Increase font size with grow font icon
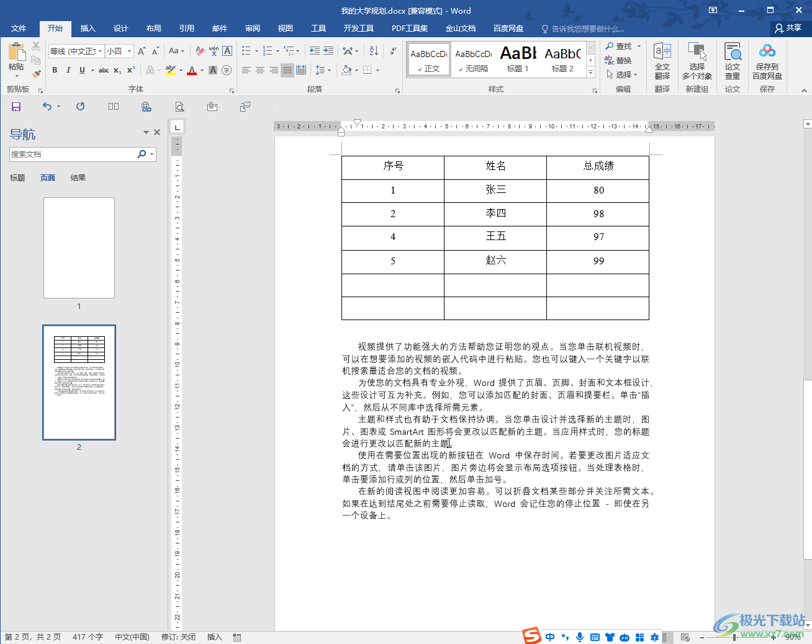Viewport: 812px width, 644px height. 142,51
